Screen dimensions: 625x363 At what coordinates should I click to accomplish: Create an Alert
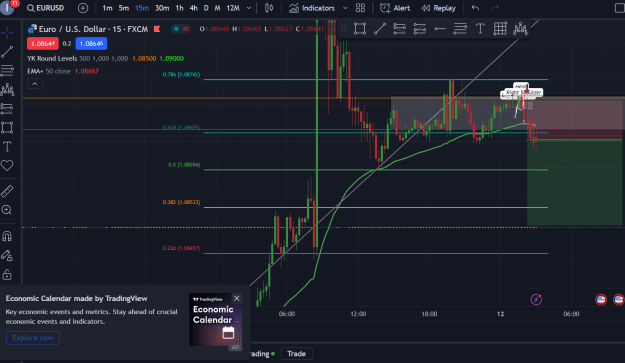[x=395, y=8]
